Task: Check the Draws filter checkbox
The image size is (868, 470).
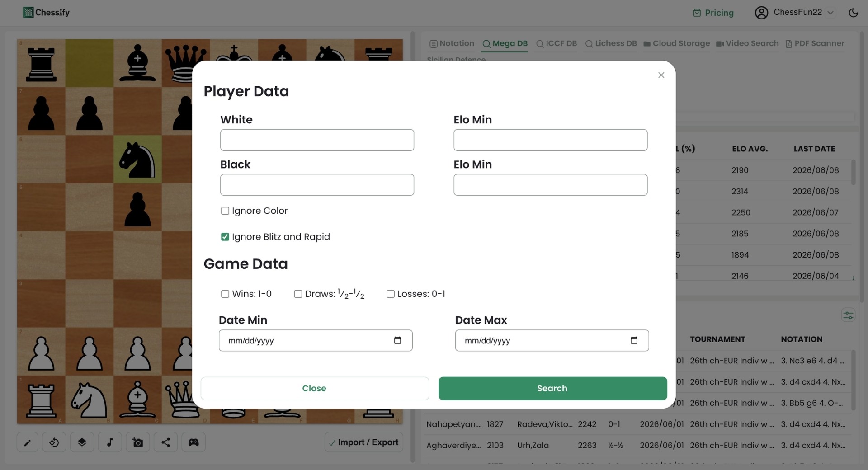Action: click(x=298, y=294)
